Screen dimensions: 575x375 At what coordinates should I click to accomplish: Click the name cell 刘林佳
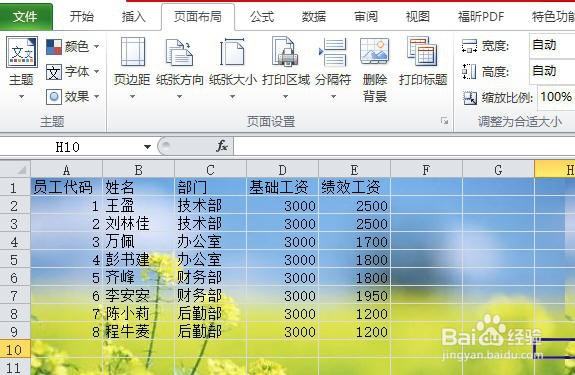click(x=138, y=223)
